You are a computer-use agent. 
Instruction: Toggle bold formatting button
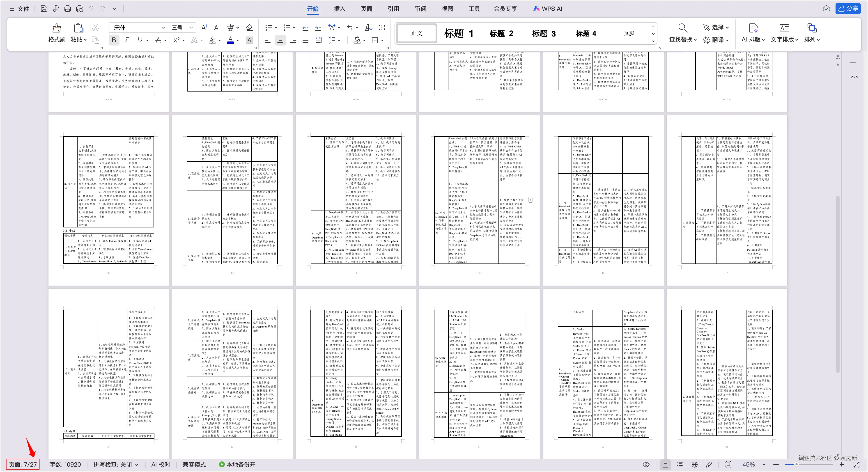(114, 40)
